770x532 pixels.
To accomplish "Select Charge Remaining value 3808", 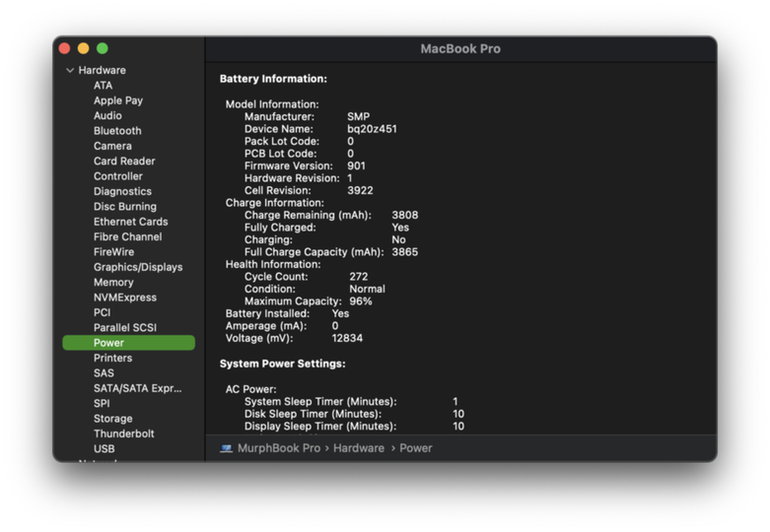I will 404,215.
